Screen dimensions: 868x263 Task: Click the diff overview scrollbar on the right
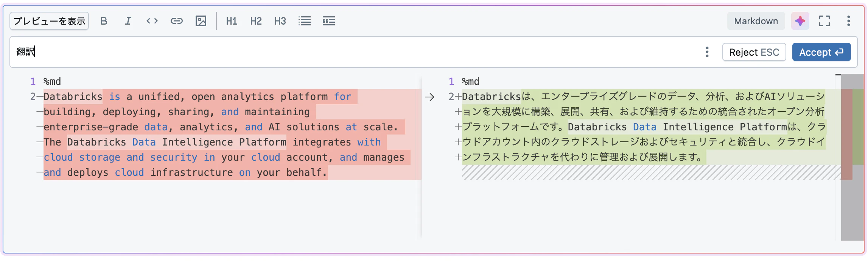[x=852, y=157]
